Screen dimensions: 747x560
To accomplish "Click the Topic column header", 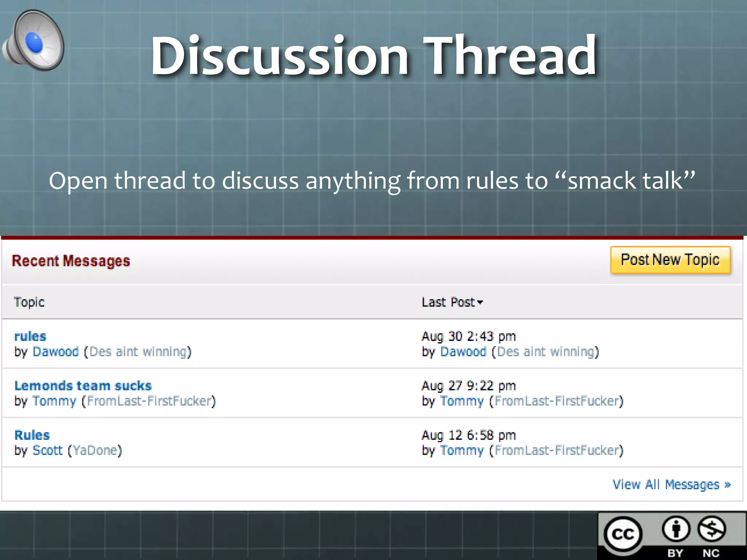I will (x=29, y=302).
